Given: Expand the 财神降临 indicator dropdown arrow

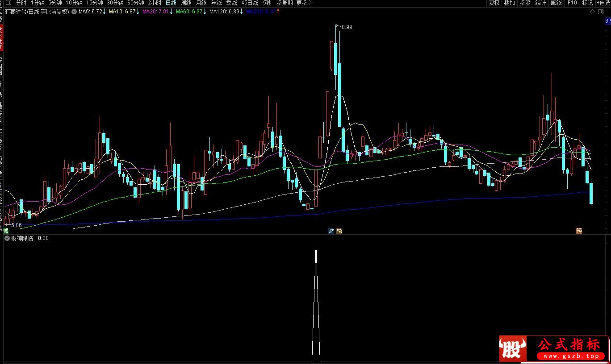Looking at the screenshot, I should [7, 238].
